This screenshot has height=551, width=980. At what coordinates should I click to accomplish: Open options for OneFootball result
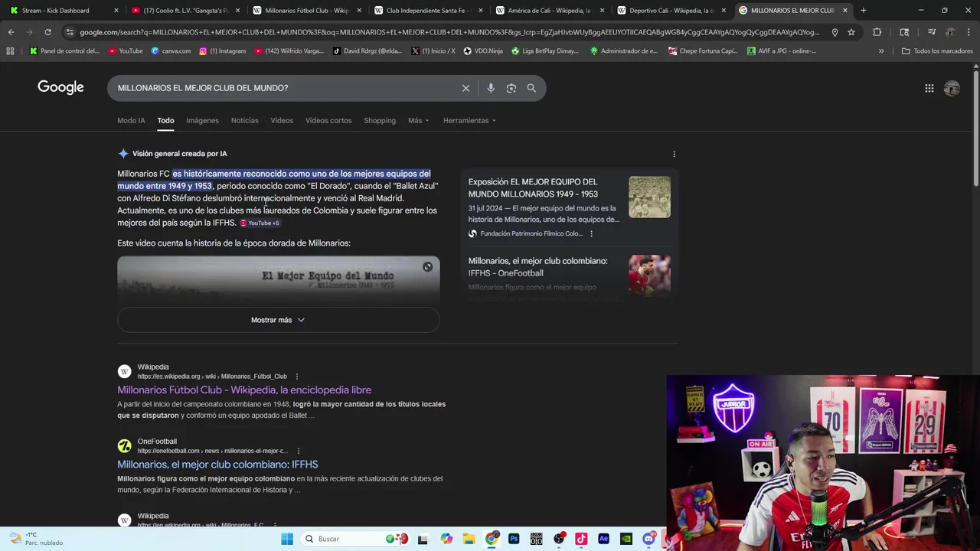tap(298, 451)
